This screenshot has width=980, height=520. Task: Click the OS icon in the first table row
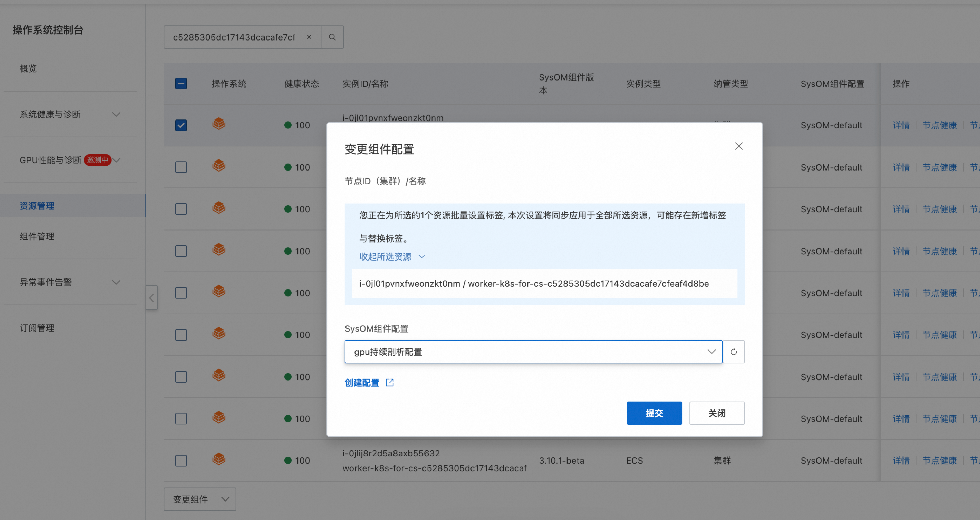219,124
